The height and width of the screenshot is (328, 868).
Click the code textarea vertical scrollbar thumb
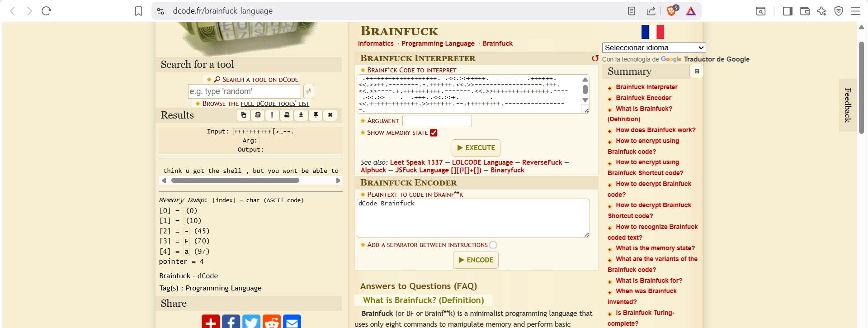click(x=585, y=90)
